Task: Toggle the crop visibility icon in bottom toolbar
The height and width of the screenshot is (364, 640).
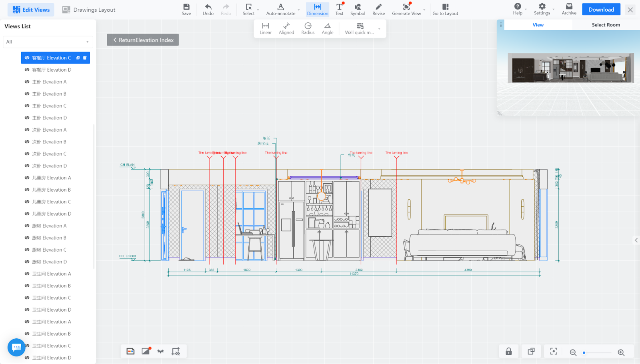Action: 176,352
